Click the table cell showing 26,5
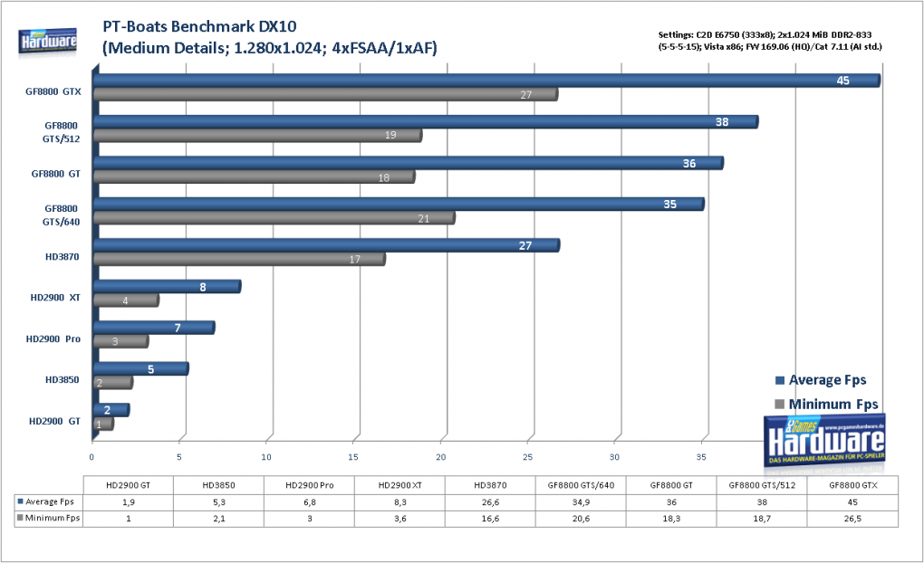 click(852, 519)
